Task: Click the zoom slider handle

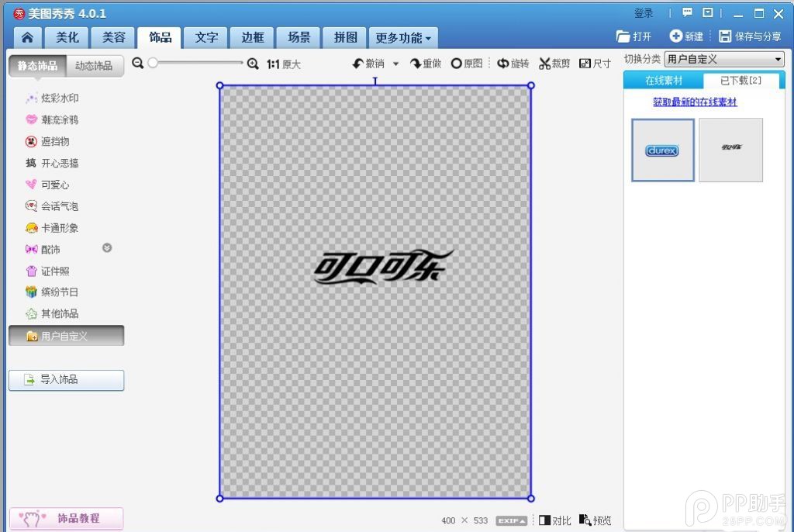Action: pos(153,64)
